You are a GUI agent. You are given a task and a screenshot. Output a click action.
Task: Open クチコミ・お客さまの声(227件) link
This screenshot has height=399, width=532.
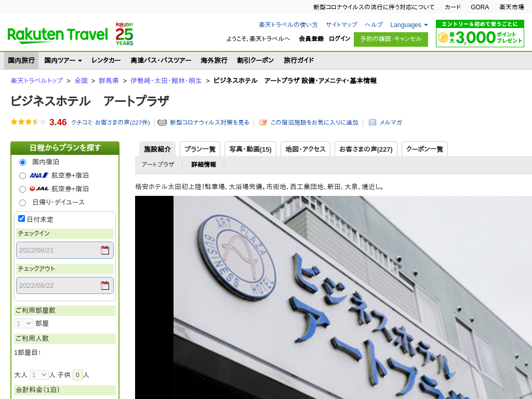tap(110, 123)
